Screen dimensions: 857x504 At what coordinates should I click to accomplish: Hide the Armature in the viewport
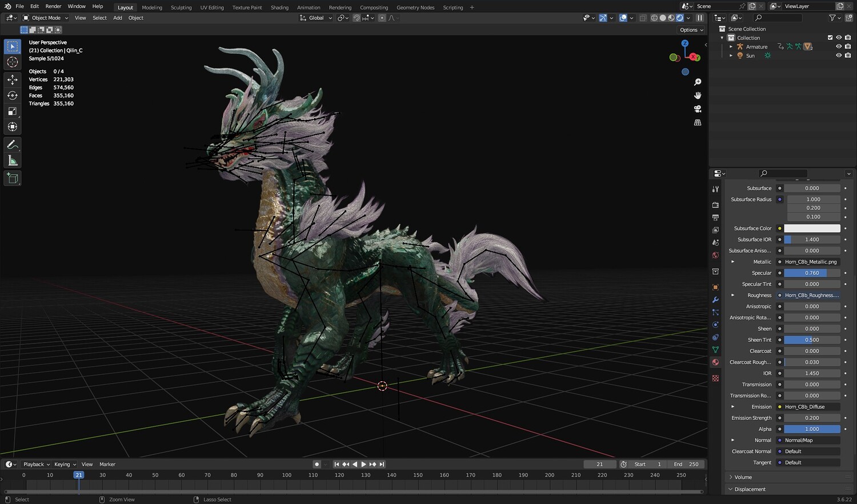click(x=839, y=47)
